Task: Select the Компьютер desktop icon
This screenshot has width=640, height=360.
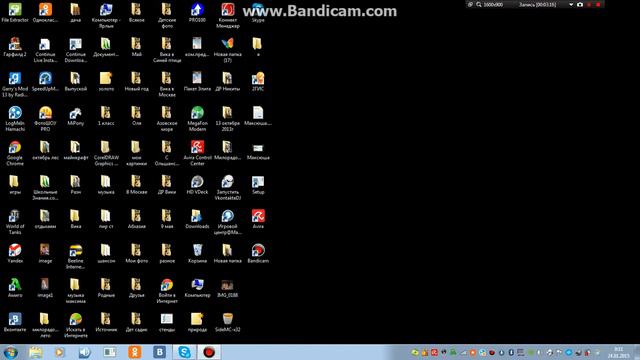Action: 197,288
